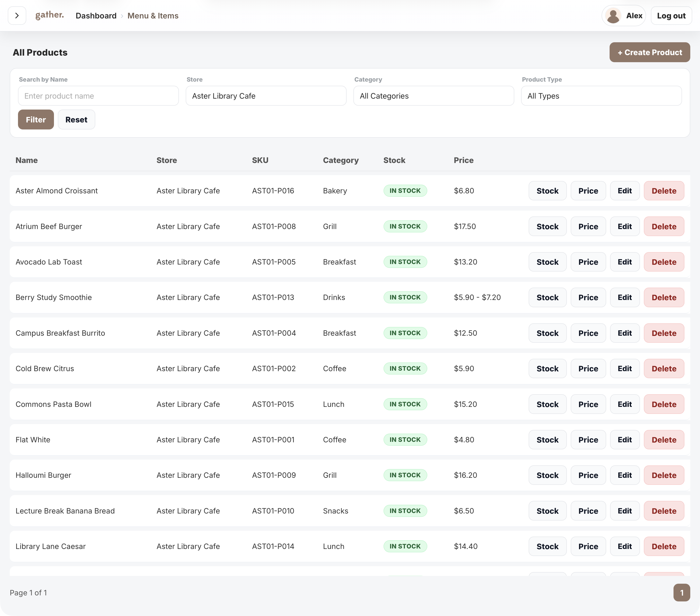Delete Halloumi Burger
The image size is (700, 616).
664,476
